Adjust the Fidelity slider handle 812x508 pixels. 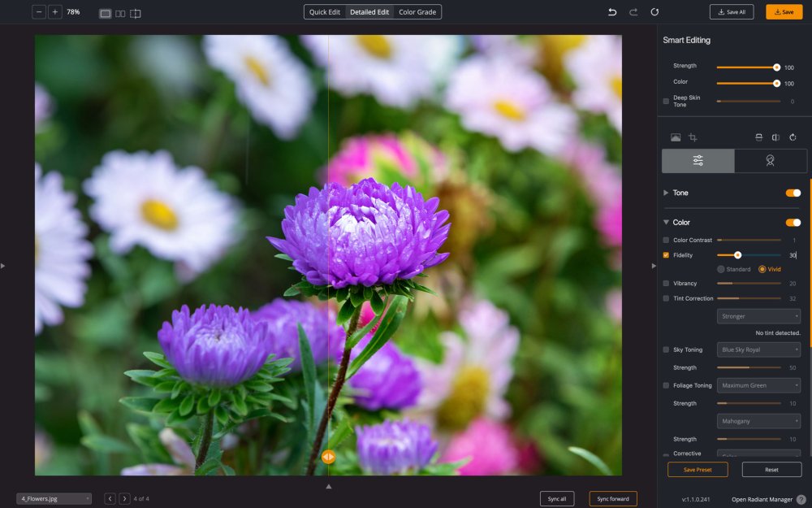[x=737, y=255]
